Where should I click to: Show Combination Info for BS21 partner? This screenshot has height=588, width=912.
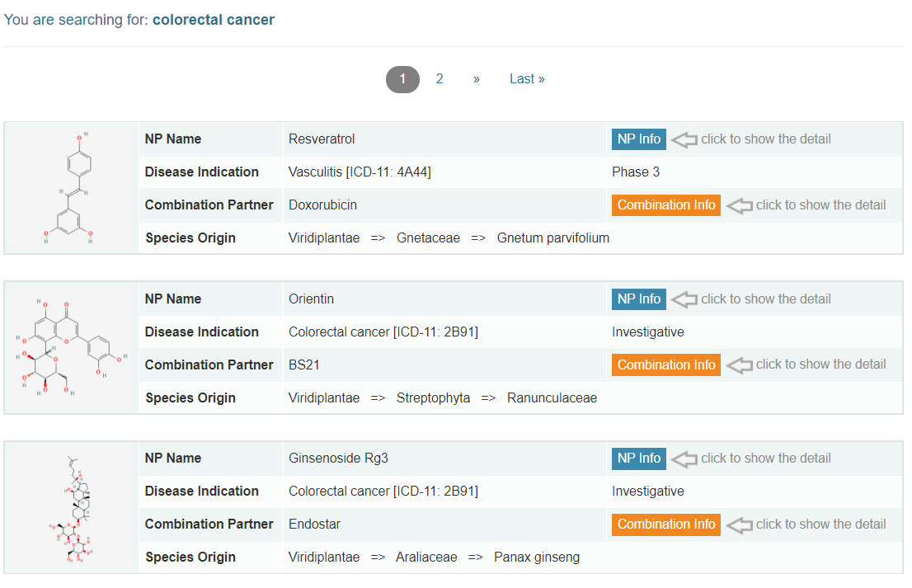[x=665, y=365]
